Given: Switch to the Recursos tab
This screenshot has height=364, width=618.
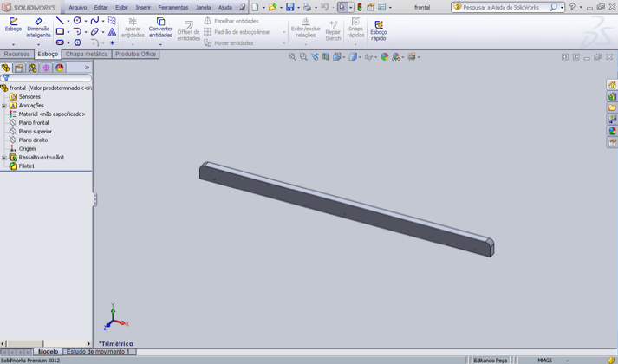Looking at the screenshot, I should coord(17,54).
